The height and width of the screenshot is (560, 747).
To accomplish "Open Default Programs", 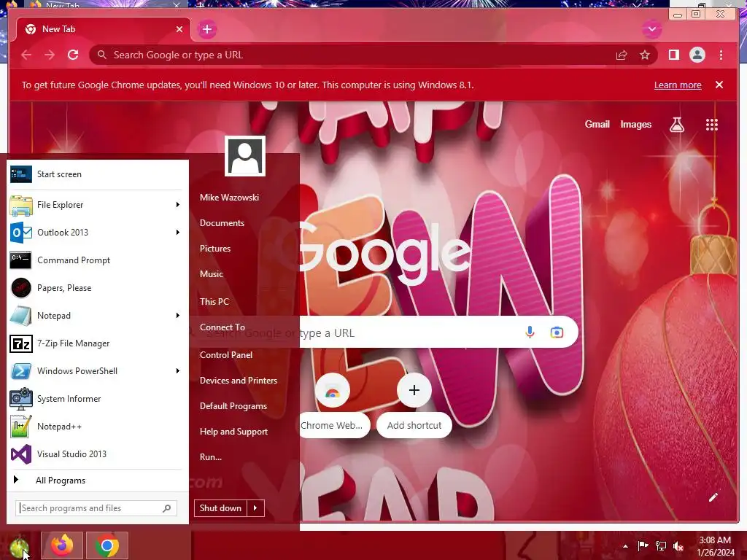I will 233,406.
